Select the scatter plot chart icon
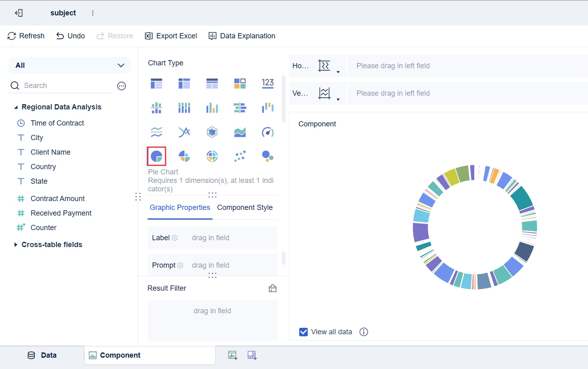This screenshot has width=588, height=369. click(240, 156)
